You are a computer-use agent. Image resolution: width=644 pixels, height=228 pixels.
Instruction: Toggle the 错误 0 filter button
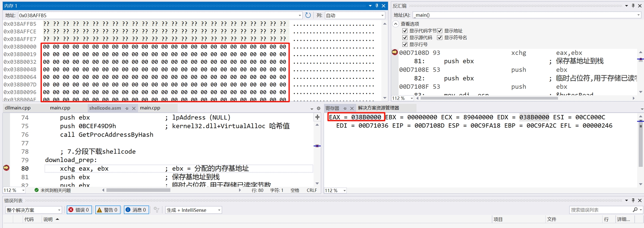pyautogui.click(x=79, y=210)
